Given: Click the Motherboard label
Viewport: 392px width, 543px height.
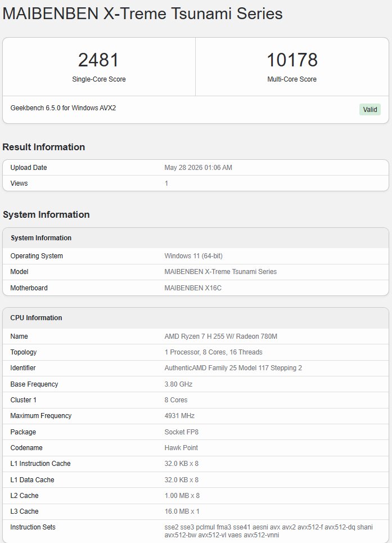Looking at the screenshot, I should pos(29,288).
